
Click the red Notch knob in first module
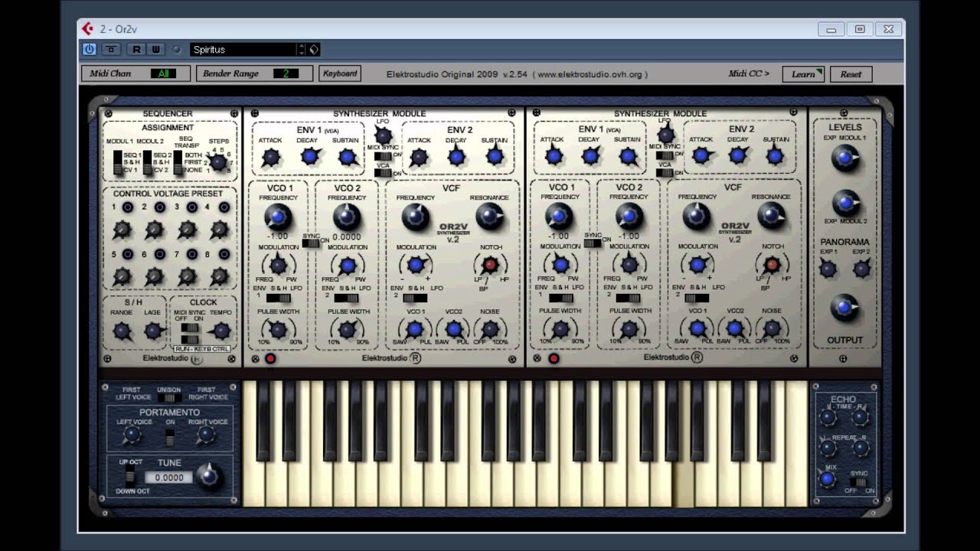tap(490, 265)
